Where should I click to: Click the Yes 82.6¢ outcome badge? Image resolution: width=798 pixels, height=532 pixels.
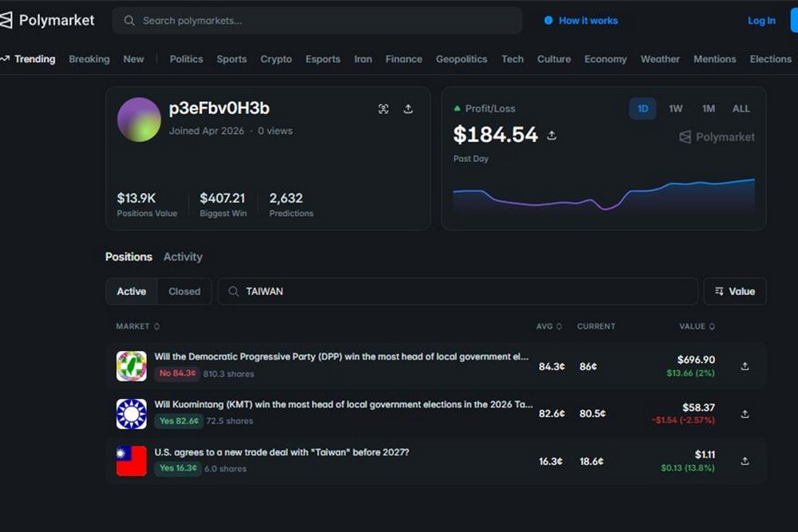(x=179, y=420)
